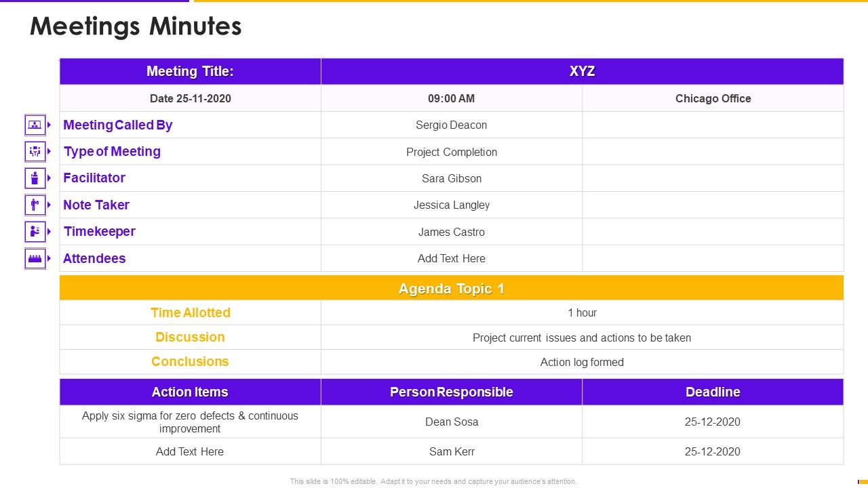The image size is (868, 488).
Task: Select the name James Castro
Action: pyautogui.click(x=452, y=232)
